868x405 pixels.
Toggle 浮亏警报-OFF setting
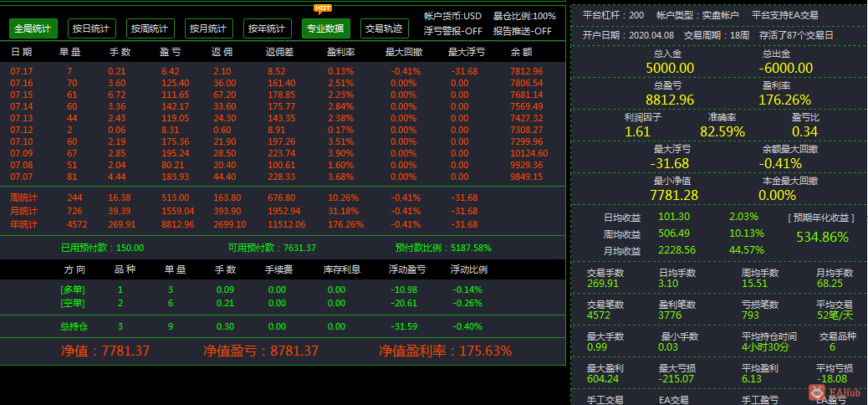pos(453,31)
